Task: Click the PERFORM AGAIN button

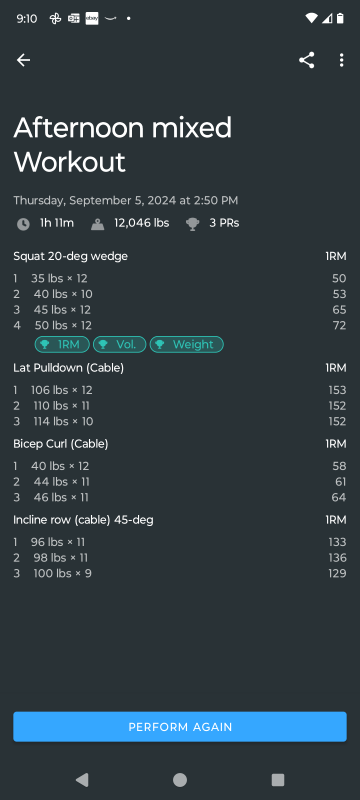Action: coord(180,727)
